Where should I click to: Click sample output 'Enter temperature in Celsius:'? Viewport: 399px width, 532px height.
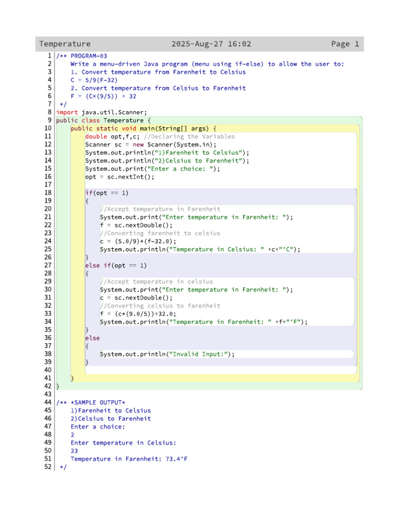[124, 443]
